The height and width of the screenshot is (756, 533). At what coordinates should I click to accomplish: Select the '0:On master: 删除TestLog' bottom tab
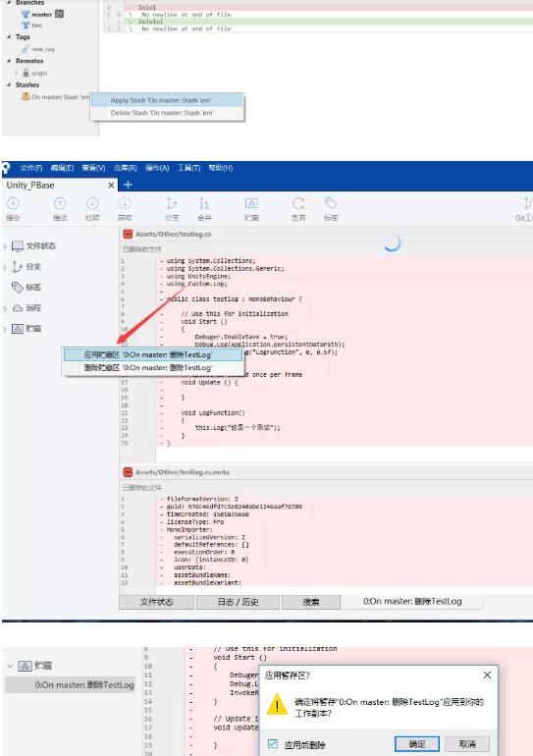(x=412, y=601)
